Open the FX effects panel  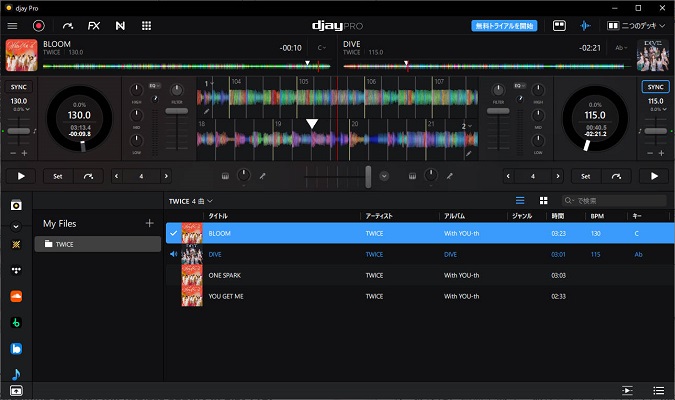93,26
